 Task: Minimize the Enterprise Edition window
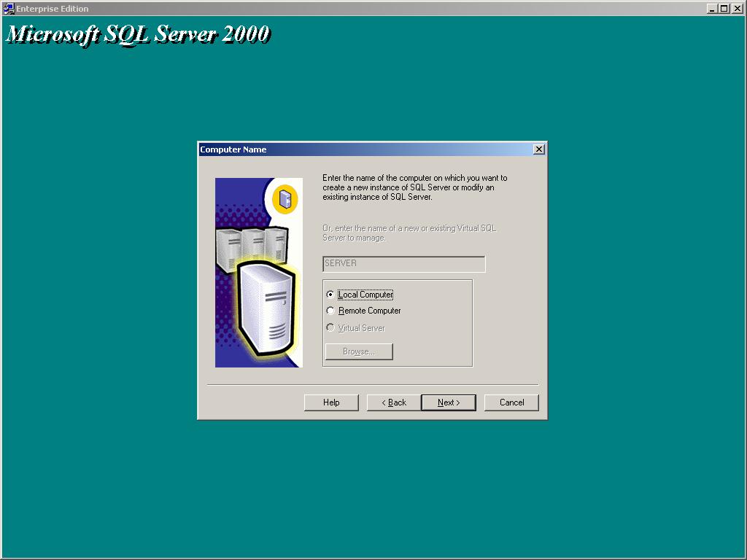(712, 9)
